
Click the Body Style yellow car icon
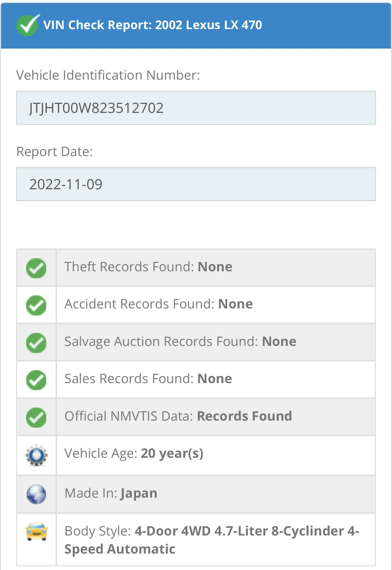tap(37, 531)
